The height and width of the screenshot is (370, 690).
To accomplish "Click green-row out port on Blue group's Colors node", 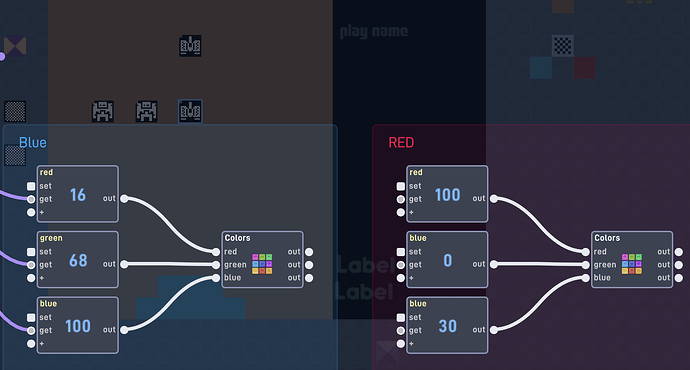I will tap(309, 265).
